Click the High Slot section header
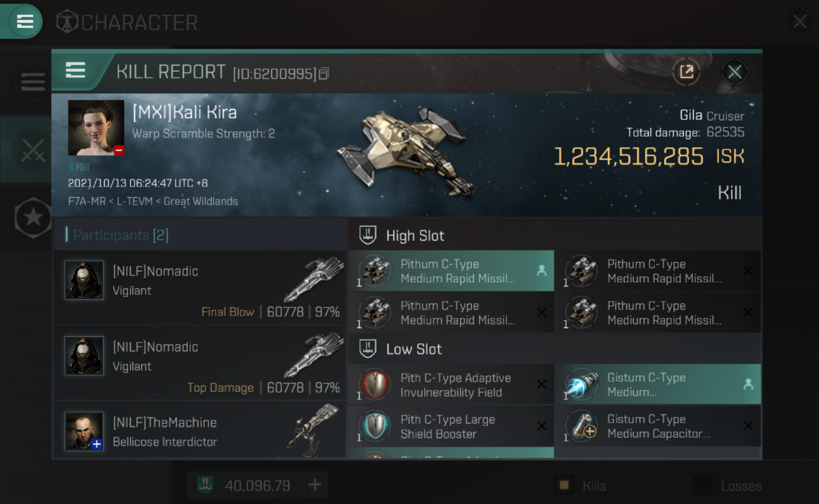The height and width of the screenshot is (504, 819). [x=415, y=236]
